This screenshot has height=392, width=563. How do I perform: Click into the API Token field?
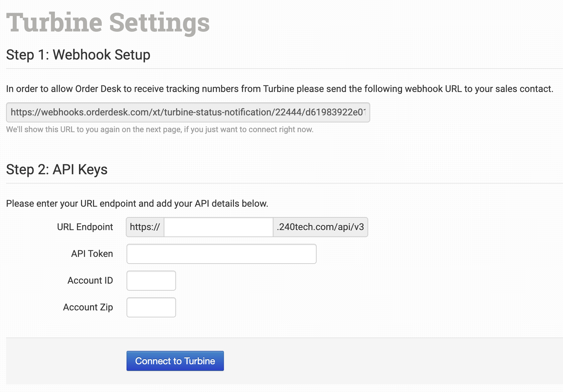[221, 254]
